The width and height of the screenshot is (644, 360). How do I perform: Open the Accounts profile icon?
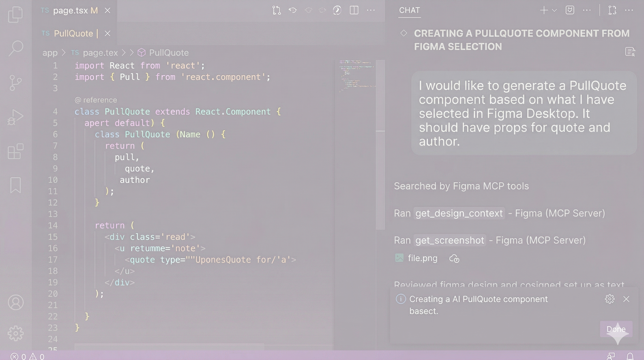[x=15, y=302]
